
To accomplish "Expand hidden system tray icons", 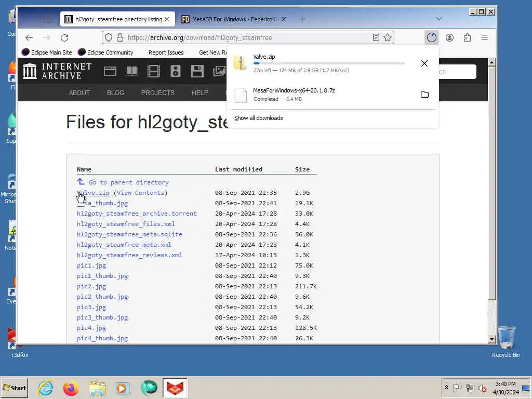I will [446, 388].
